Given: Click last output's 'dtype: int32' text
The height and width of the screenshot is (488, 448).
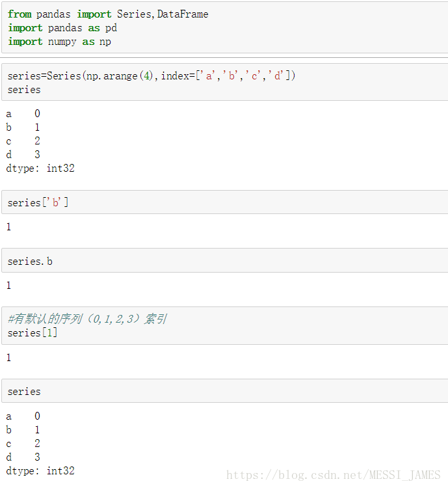Looking at the screenshot, I should 40,471.
